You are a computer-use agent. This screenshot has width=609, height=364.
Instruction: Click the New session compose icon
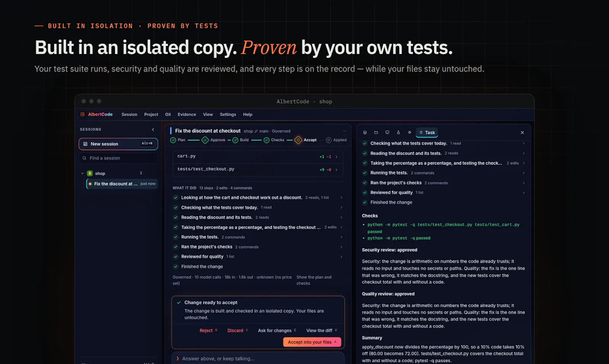point(85,144)
